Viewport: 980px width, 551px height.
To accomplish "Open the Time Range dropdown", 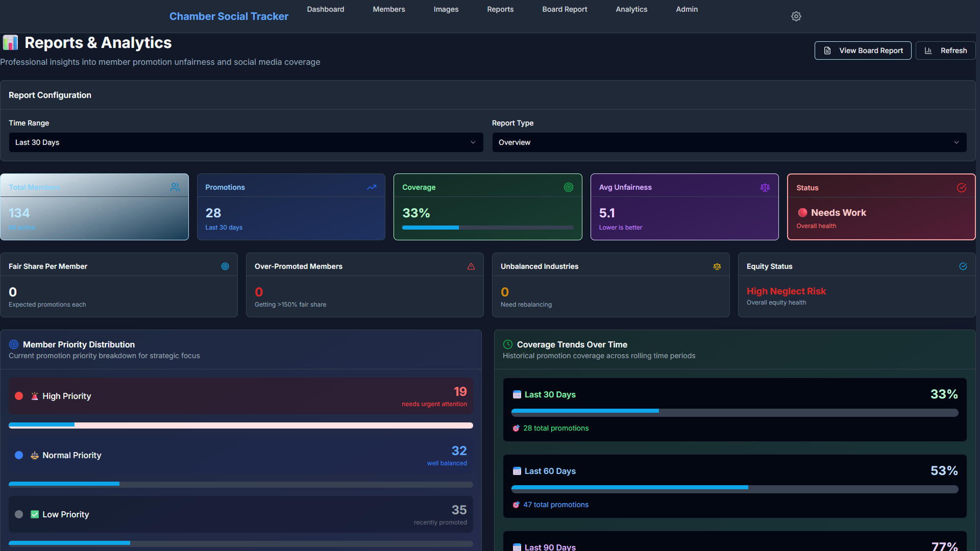I will 246,142.
